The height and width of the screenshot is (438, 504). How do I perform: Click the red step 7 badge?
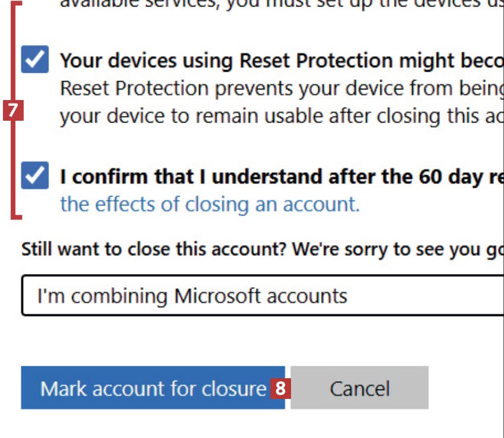12,111
